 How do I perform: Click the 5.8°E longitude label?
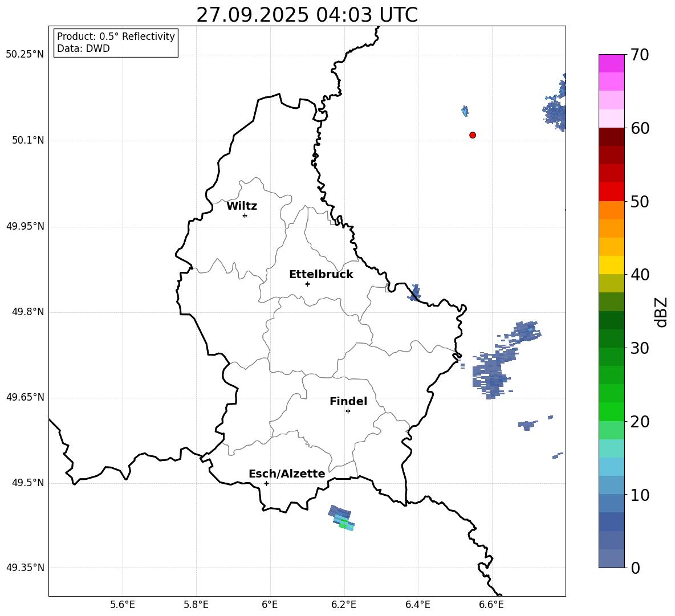[196, 605]
